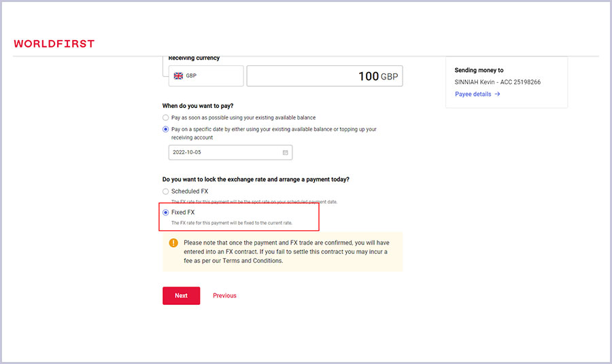Open the calendar icon in date field
The width and height of the screenshot is (612, 364).
coord(286,153)
